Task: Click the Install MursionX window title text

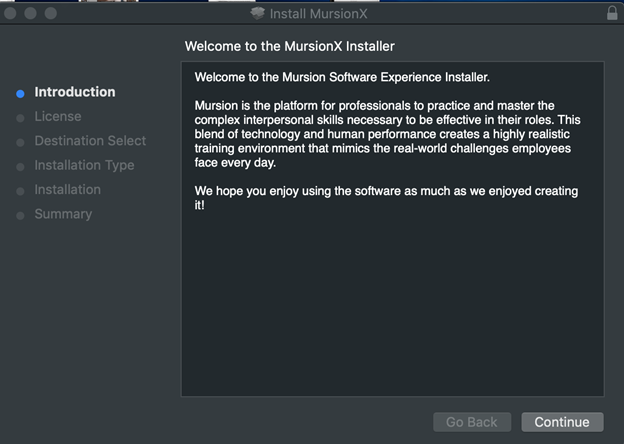Action: [x=322, y=14]
